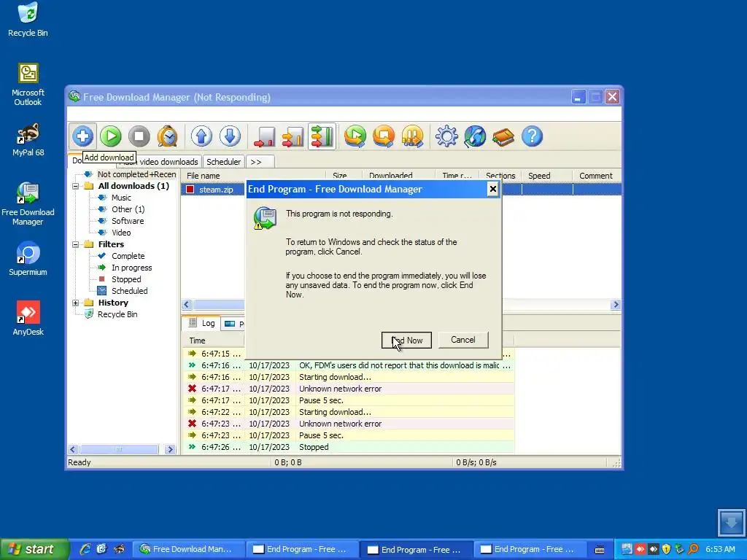Click the Internet Explorer quick launch icon
Viewport: 747px width, 560px height.
85,549
